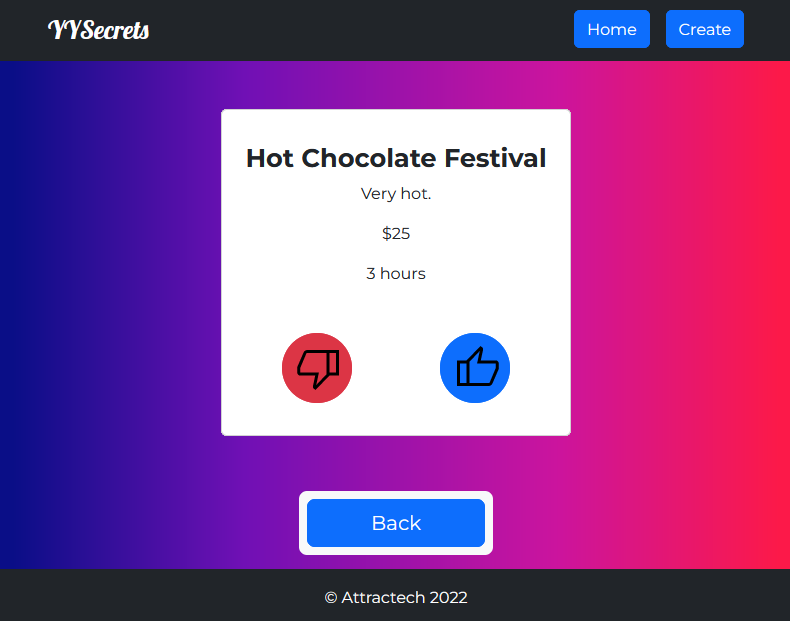Click the "3 hours" duration text
790x621 pixels.
point(396,274)
